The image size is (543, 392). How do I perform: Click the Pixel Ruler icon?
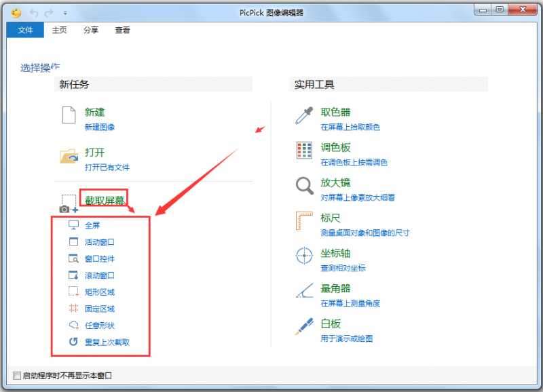coord(303,221)
